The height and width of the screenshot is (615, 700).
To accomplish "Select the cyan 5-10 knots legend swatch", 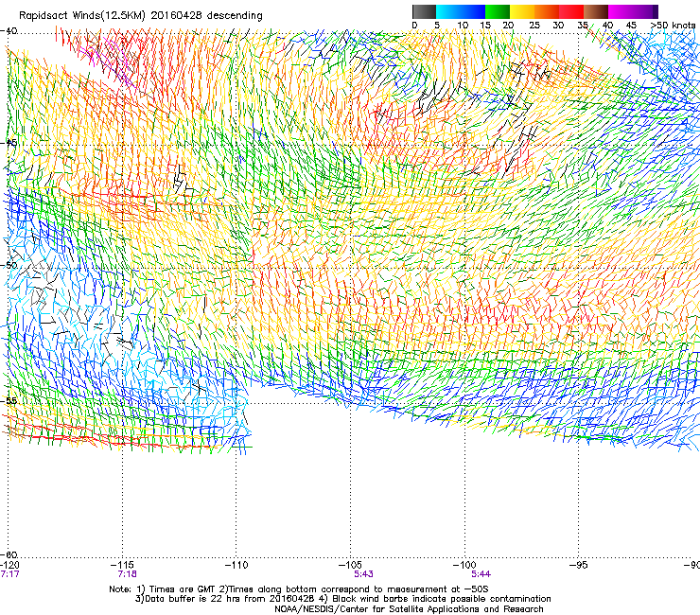I will tap(448, 11).
